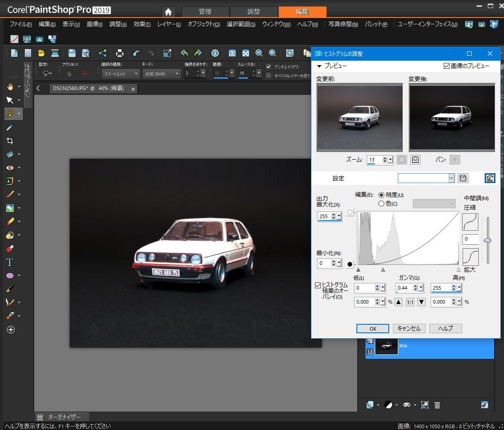Open the Effects (効果) menu
The image size is (504, 430).
click(x=142, y=24)
